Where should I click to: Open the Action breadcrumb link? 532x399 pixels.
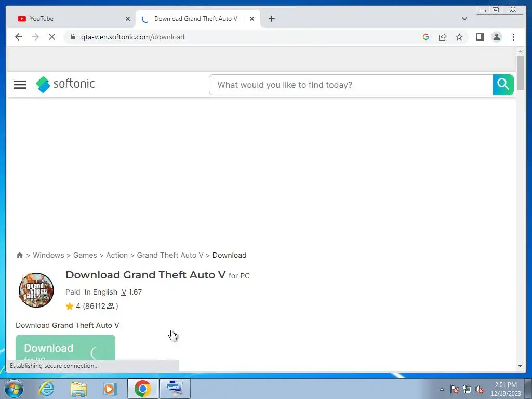click(x=117, y=255)
